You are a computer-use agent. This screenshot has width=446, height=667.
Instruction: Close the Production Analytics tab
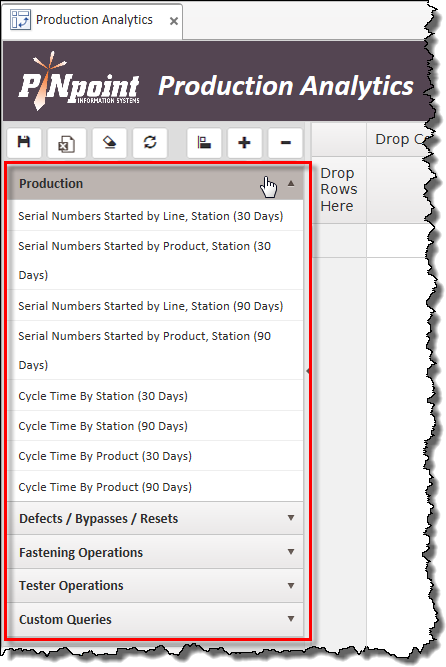[x=174, y=21]
